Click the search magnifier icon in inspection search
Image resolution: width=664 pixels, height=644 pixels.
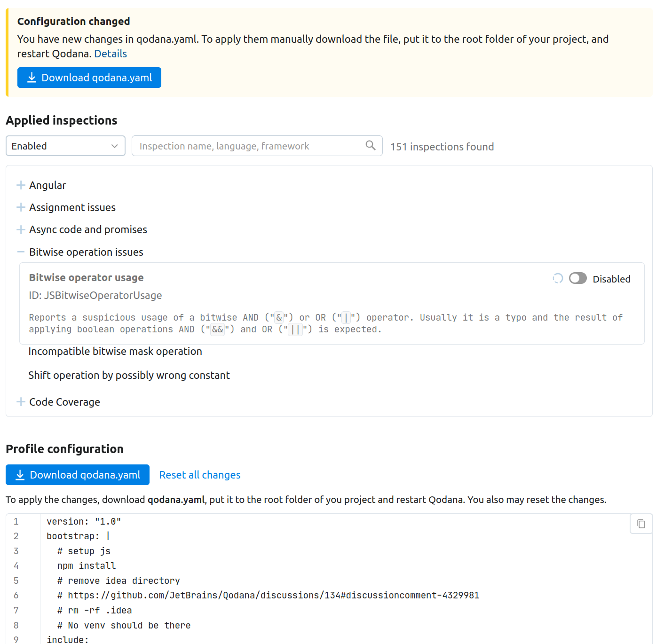371,146
